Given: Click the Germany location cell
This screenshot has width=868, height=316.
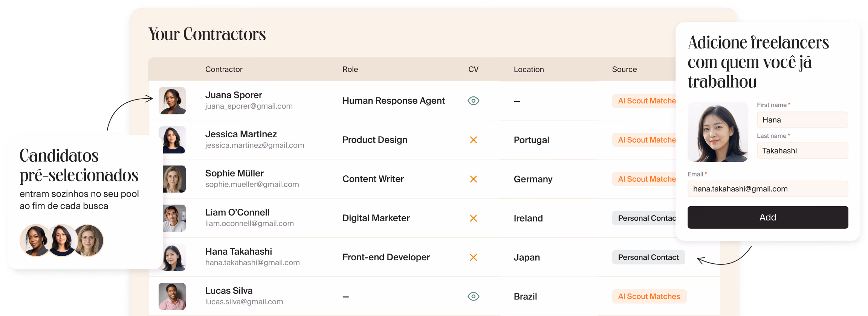Looking at the screenshot, I should click(533, 179).
